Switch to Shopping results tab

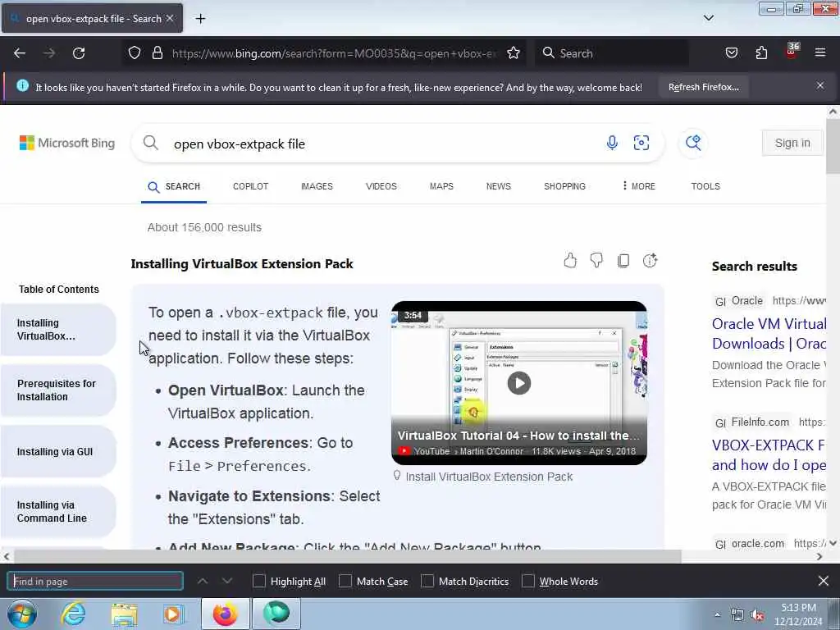click(564, 186)
